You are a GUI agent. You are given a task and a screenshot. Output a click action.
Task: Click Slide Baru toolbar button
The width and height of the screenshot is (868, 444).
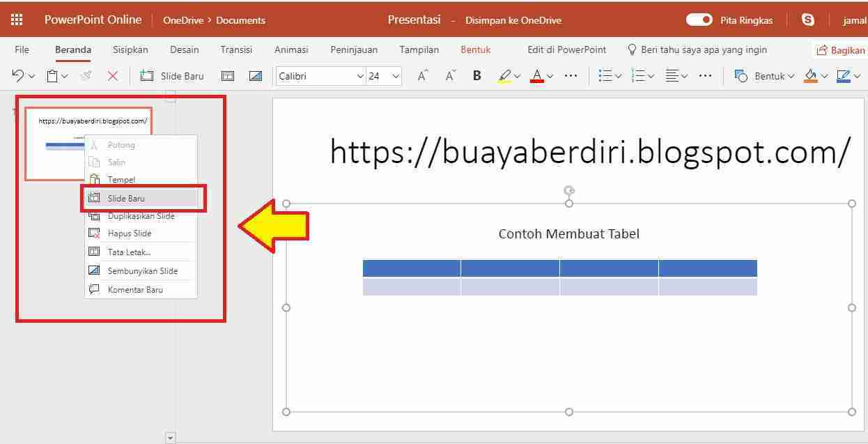[x=172, y=76]
